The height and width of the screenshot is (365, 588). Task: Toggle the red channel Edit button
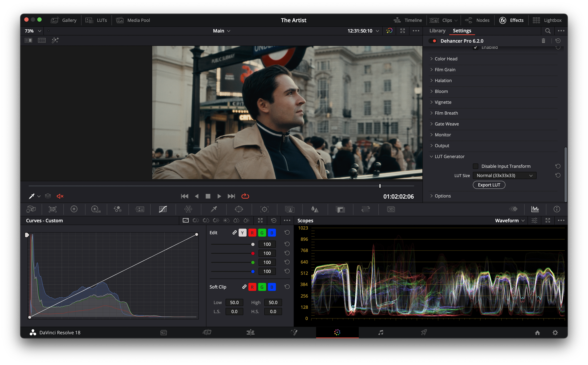(x=252, y=233)
